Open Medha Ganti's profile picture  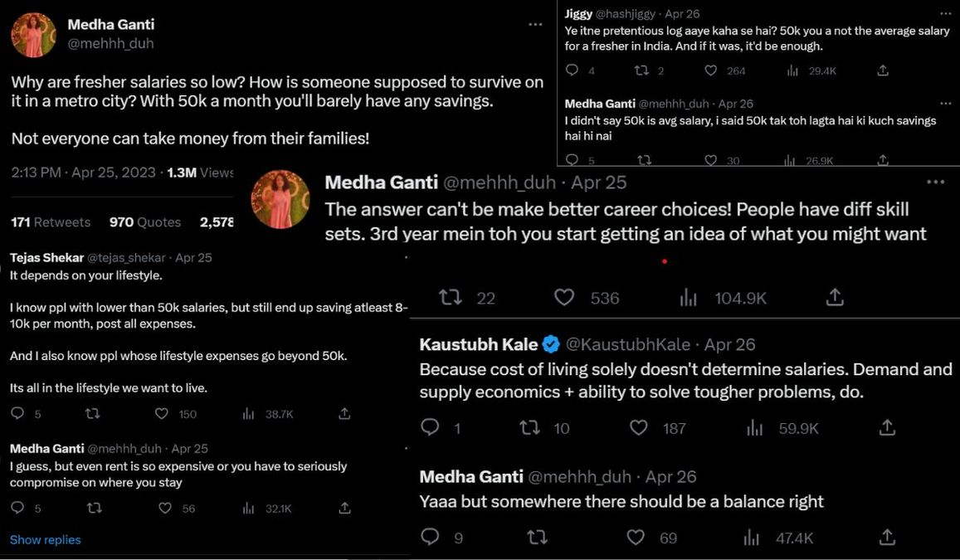[x=33, y=34]
